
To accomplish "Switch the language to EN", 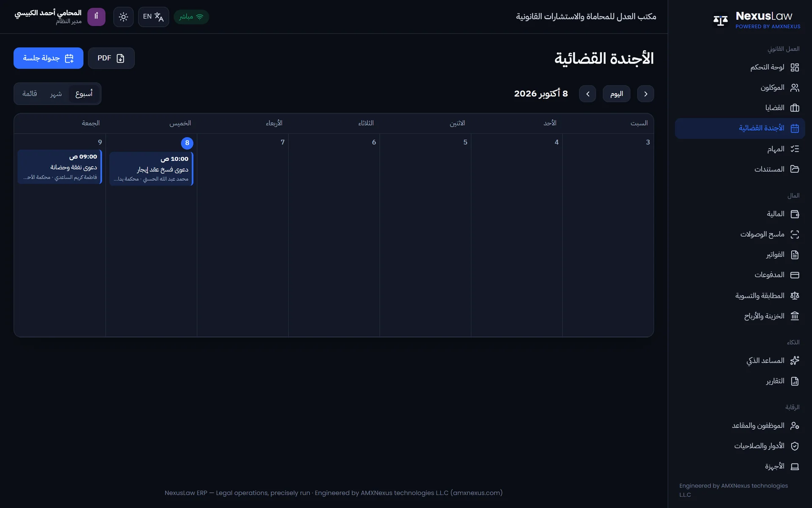I will point(154,17).
